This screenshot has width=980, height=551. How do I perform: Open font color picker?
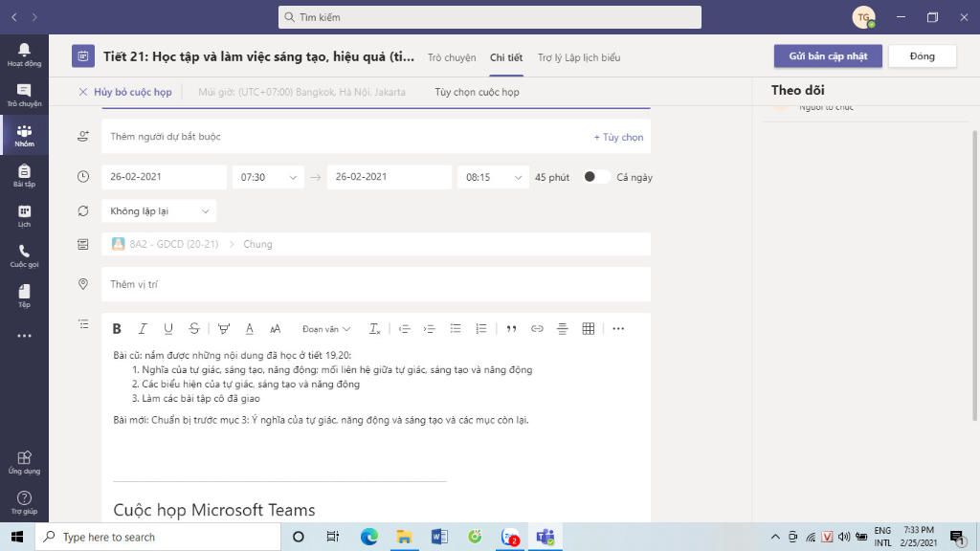coord(250,329)
